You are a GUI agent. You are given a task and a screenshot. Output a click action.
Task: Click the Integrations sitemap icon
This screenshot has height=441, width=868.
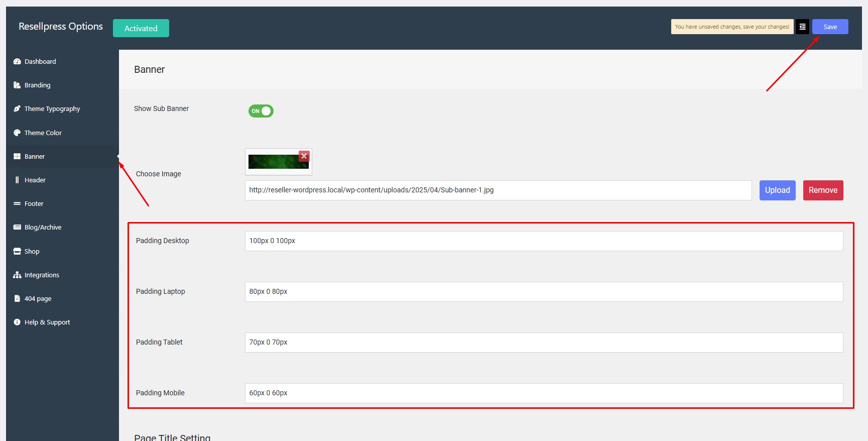(17, 275)
